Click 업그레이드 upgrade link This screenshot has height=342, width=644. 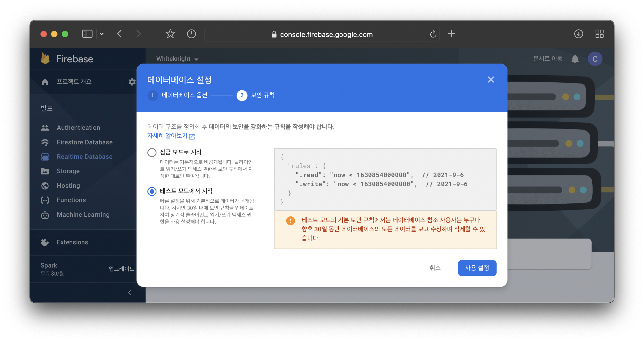[x=121, y=269]
